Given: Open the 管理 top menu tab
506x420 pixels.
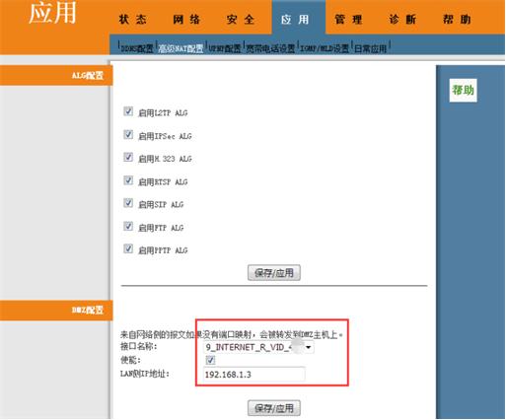Looking at the screenshot, I should click(x=348, y=19).
